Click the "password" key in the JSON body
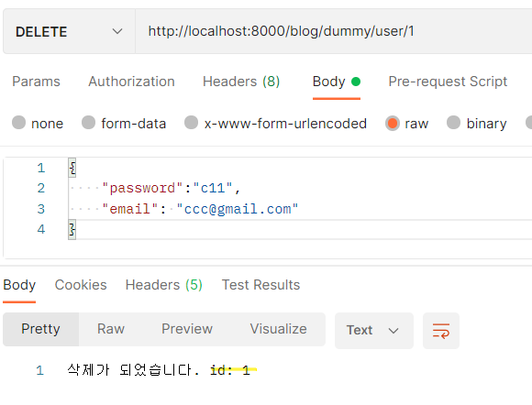 point(142,188)
